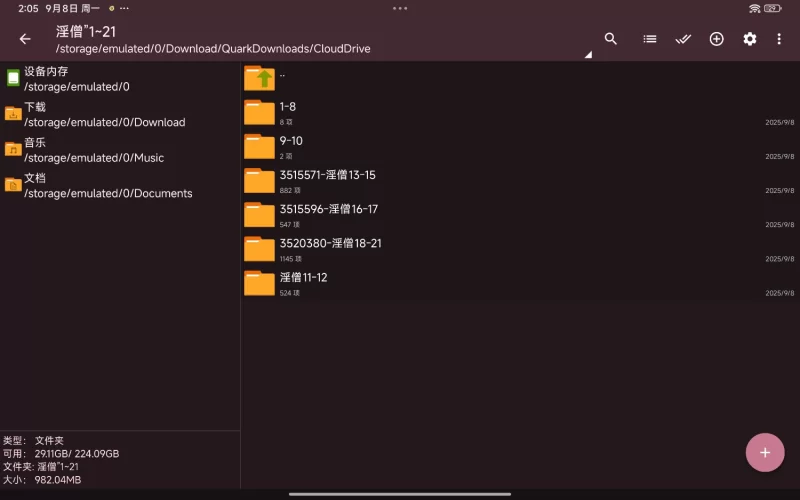The width and height of the screenshot is (800, 500).
Task: Open folder icon for 淫僧11-12
Action: (259, 283)
